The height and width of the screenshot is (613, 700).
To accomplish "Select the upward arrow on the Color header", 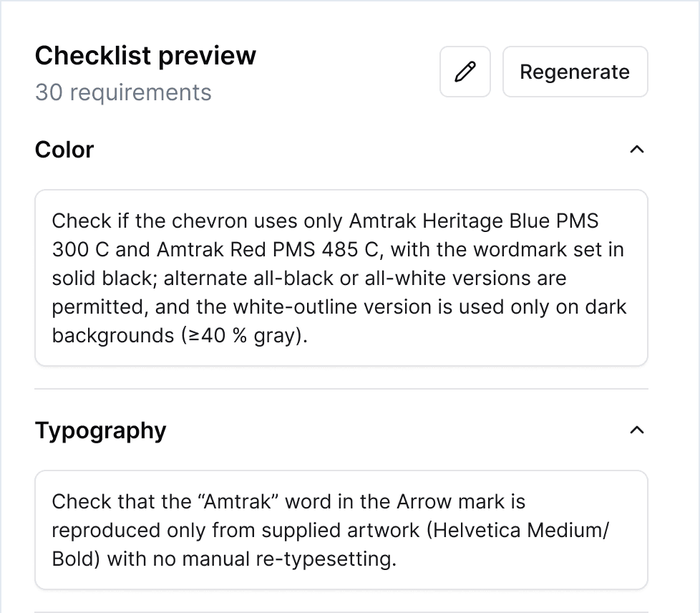I will [638, 149].
